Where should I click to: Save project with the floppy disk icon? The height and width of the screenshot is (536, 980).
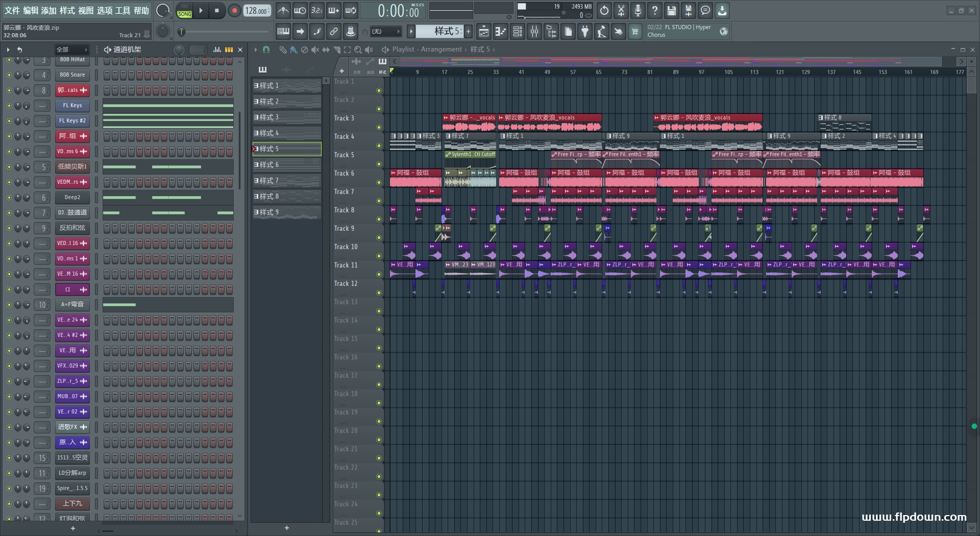click(x=672, y=10)
